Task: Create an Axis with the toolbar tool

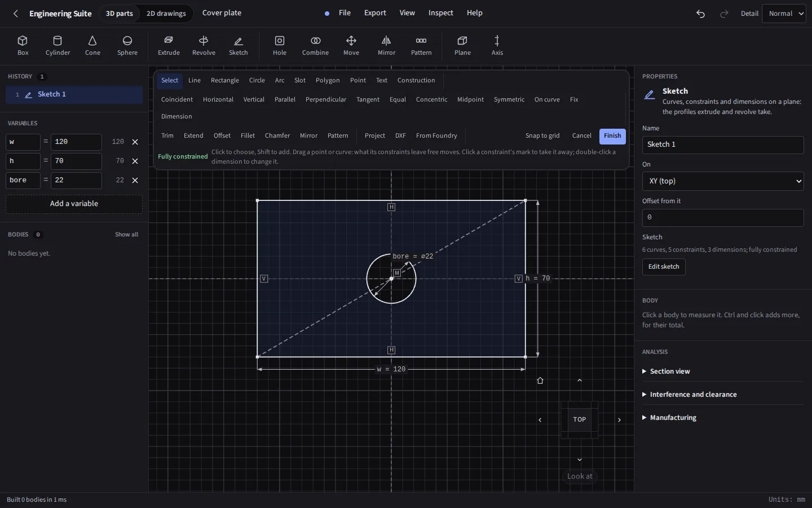Action: point(497,45)
